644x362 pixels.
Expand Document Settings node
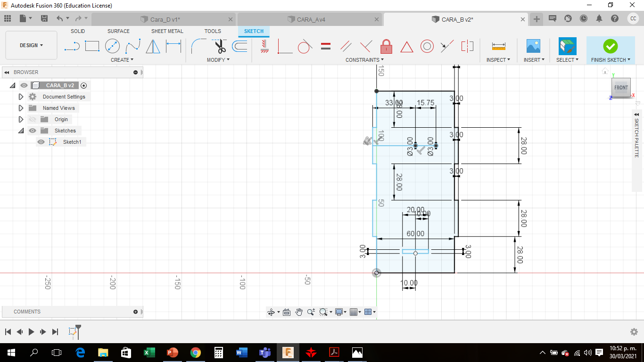21,97
